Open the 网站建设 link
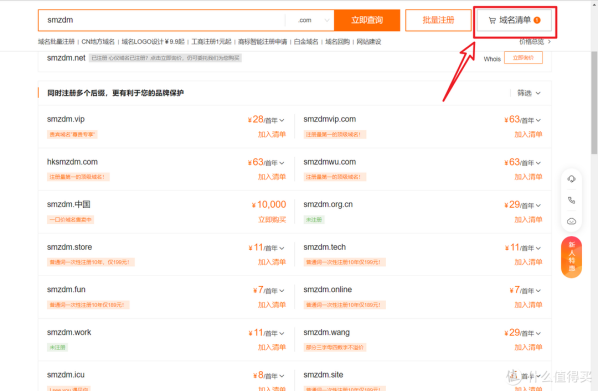The height and width of the screenshot is (392, 598). (368, 42)
